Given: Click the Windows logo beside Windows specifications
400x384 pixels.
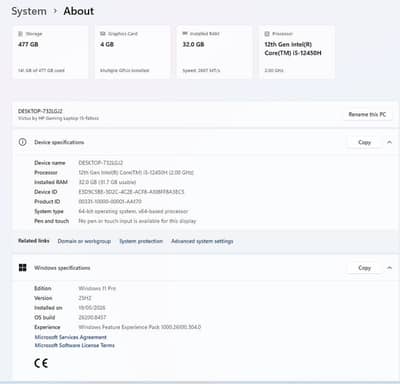Looking at the screenshot, I should [22, 268].
